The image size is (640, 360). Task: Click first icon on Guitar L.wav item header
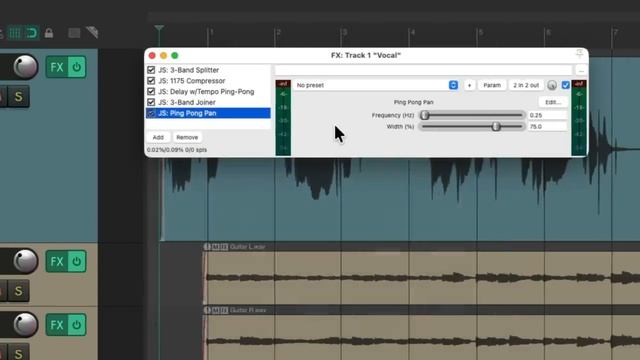(x=207, y=247)
